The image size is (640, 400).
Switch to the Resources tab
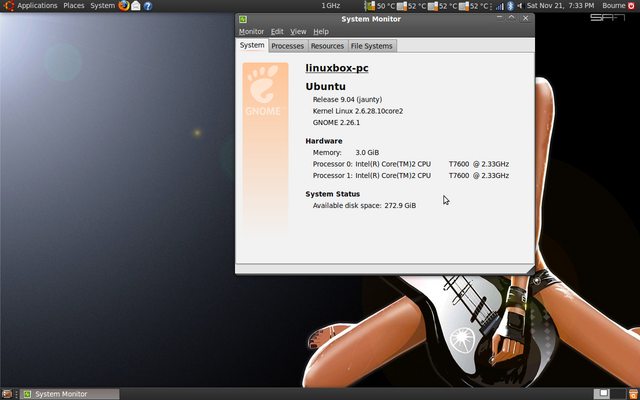pyautogui.click(x=327, y=46)
